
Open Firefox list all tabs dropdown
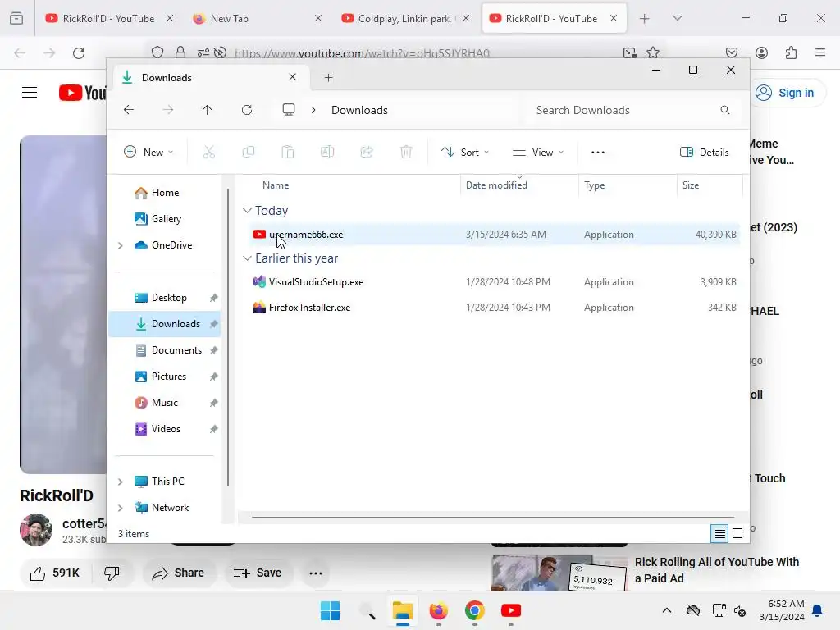(x=677, y=18)
